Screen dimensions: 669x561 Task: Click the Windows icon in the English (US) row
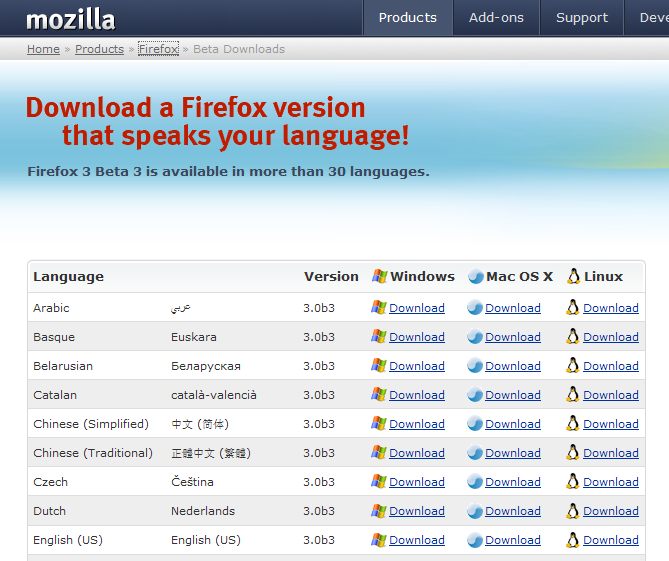pyautogui.click(x=378, y=539)
